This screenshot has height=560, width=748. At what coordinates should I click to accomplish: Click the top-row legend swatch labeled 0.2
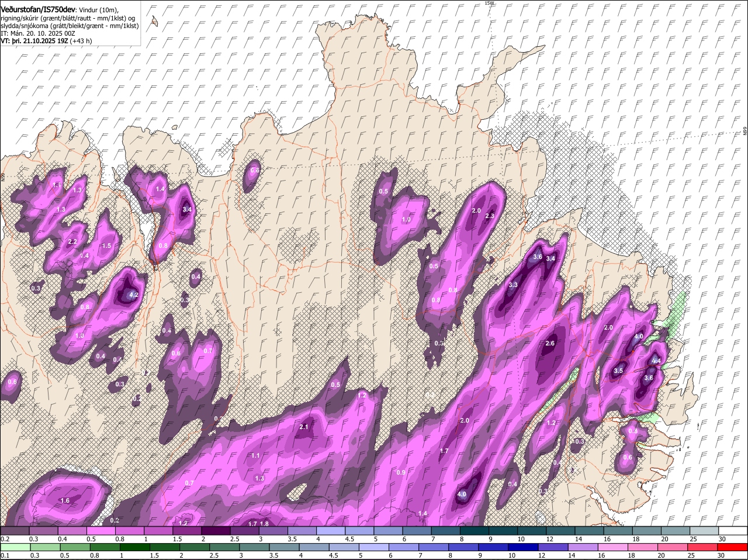pos(15,531)
